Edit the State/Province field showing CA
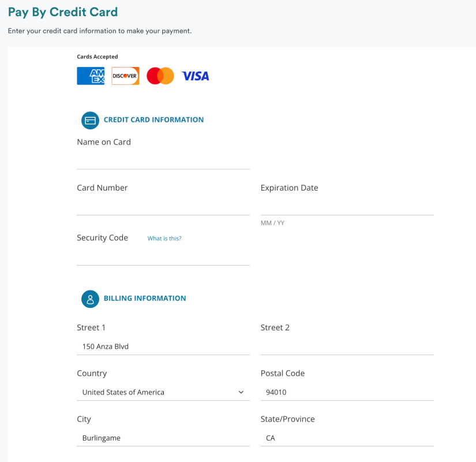Image resolution: width=476 pixels, height=462 pixels. (x=347, y=438)
